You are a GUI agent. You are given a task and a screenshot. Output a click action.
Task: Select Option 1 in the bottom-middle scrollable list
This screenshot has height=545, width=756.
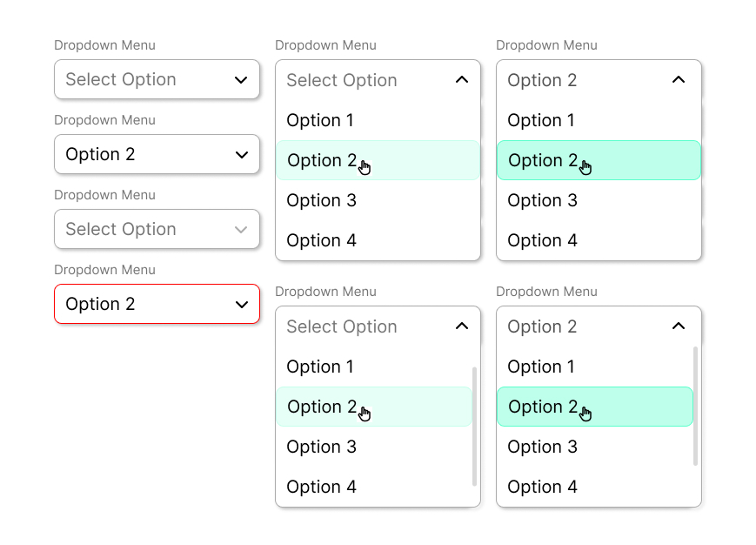(374, 367)
